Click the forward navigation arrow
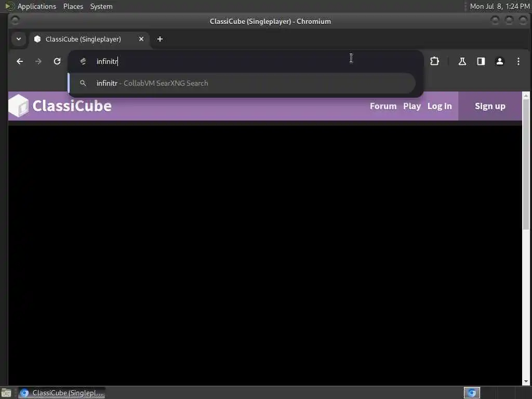This screenshot has height=399, width=532. [38, 61]
